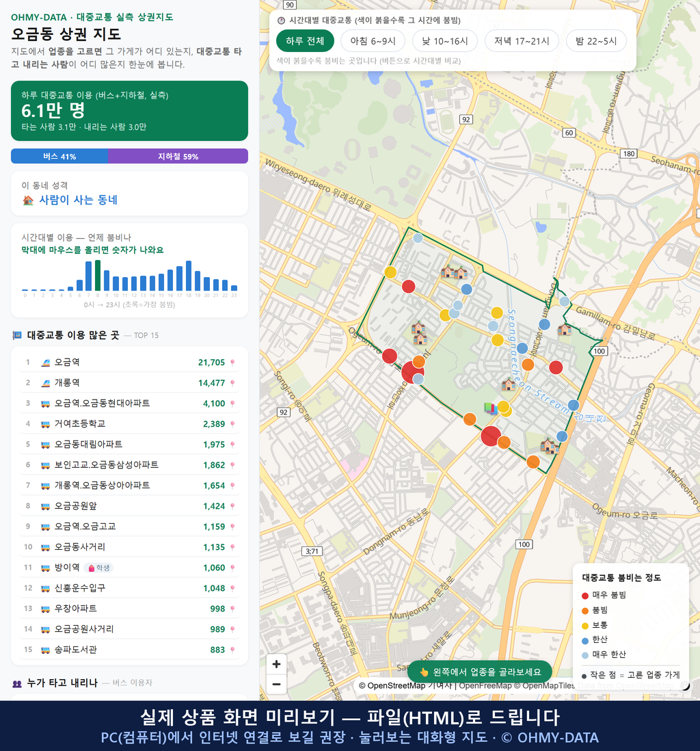Viewport: 700px width, 751px height.
Task: Click the 6.1만 명 daily ridership card
Action: point(129,111)
